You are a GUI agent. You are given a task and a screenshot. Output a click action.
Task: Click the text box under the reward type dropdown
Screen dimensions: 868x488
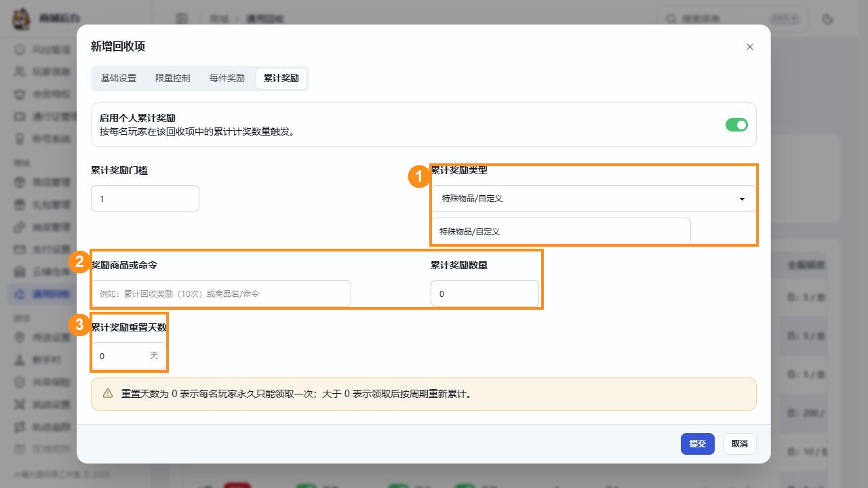tap(561, 231)
